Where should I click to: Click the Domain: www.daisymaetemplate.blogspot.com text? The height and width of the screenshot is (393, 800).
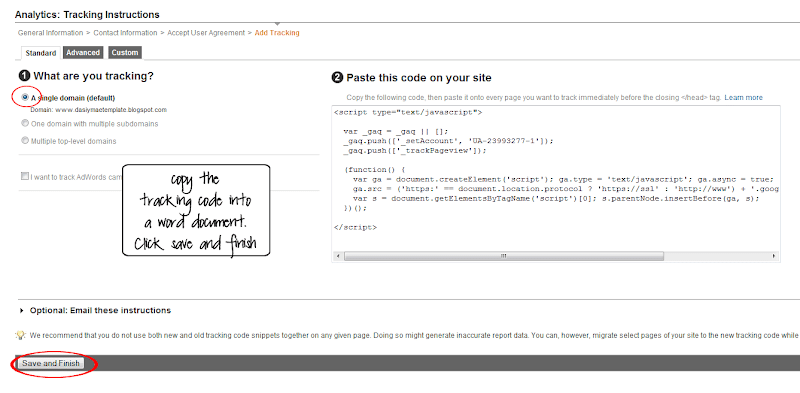click(x=98, y=110)
